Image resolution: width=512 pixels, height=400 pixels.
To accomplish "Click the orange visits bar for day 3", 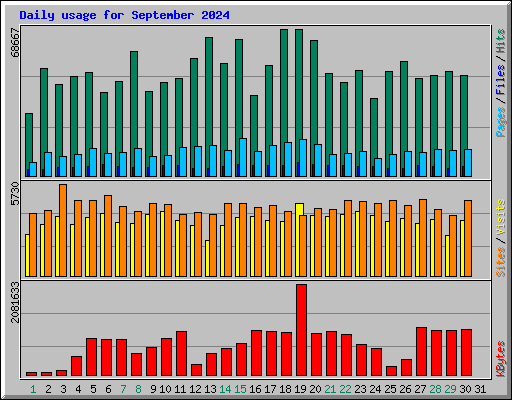I will click(x=63, y=230).
